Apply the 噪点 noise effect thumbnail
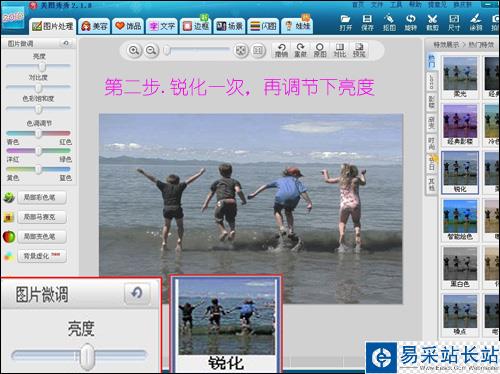Viewport: 500px width, 374px height. click(x=460, y=315)
